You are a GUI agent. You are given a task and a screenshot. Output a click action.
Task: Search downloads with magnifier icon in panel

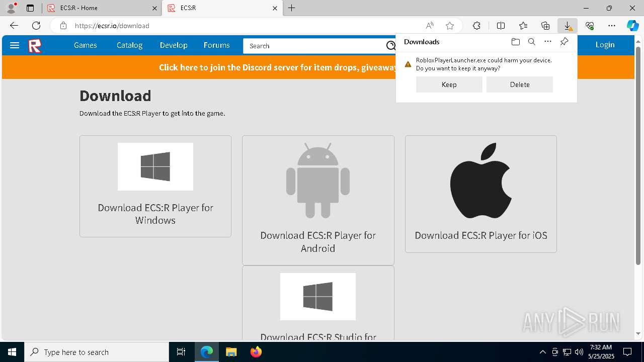pos(531,42)
